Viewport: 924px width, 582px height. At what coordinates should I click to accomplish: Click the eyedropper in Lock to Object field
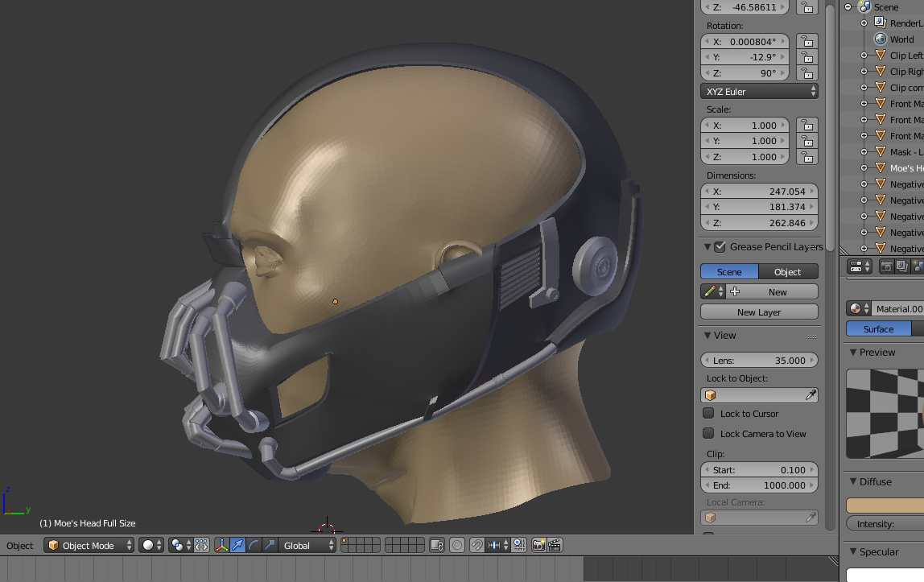coord(811,395)
